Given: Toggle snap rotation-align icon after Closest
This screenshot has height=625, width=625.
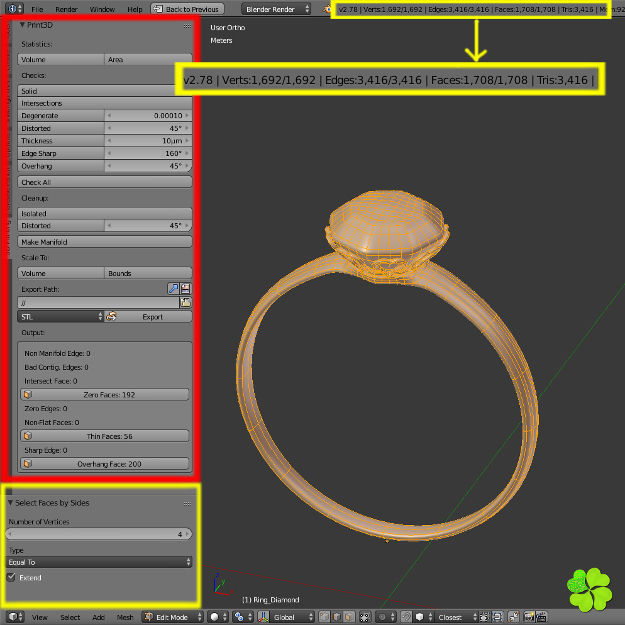Looking at the screenshot, I should point(484,617).
